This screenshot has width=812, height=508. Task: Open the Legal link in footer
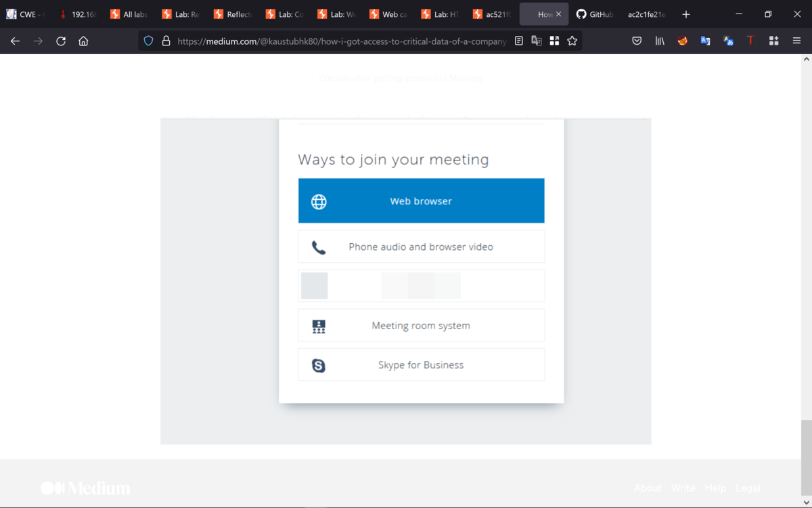(x=748, y=488)
